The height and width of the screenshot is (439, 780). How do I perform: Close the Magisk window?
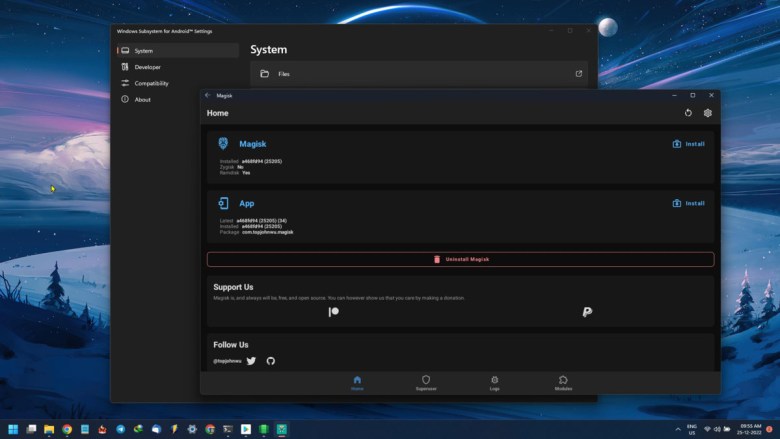(x=711, y=95)
